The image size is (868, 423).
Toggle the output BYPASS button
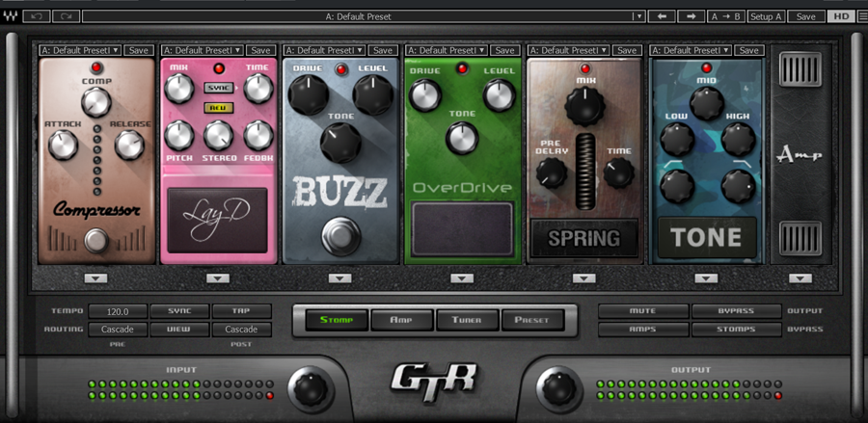click(736, 311)
